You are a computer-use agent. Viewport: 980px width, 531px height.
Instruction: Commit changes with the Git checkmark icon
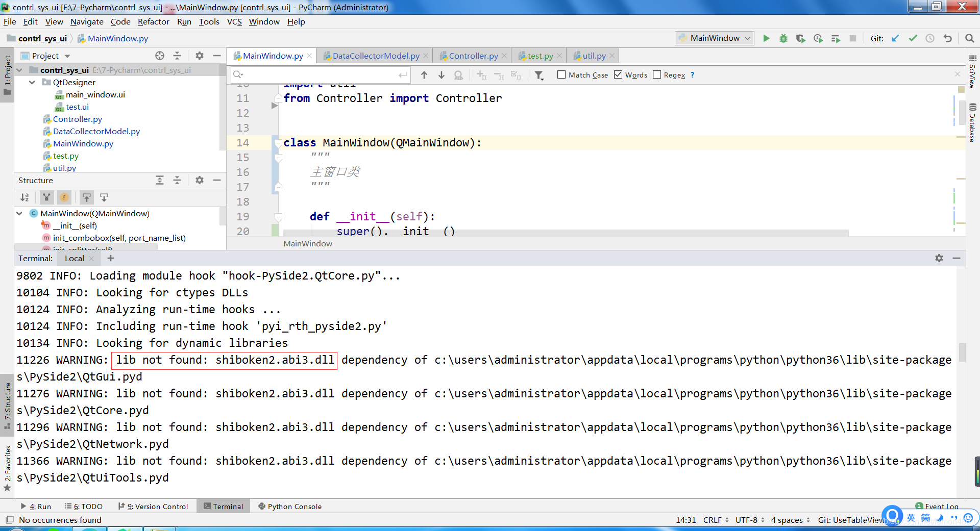913,38
